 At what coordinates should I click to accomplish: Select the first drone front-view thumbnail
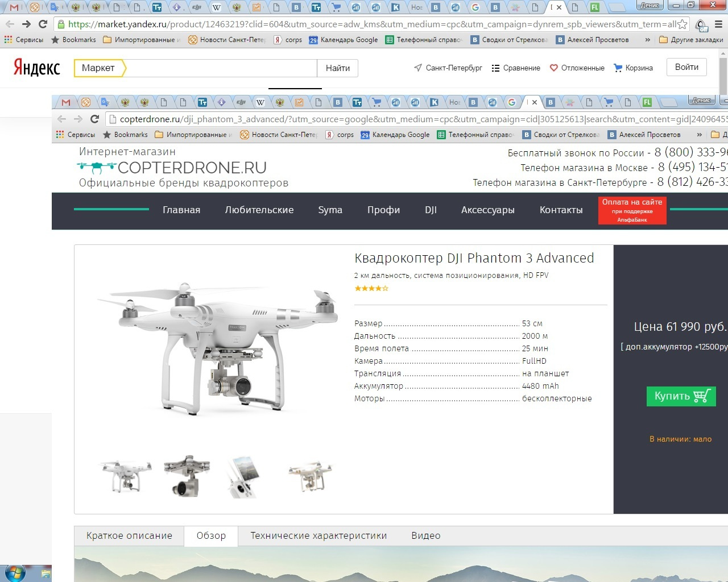126,476
